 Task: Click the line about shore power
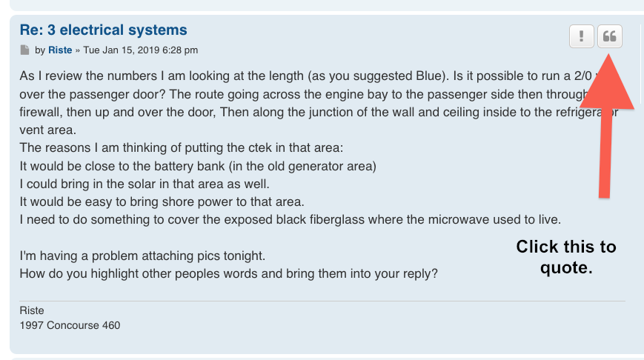click(x=162, y=202)
